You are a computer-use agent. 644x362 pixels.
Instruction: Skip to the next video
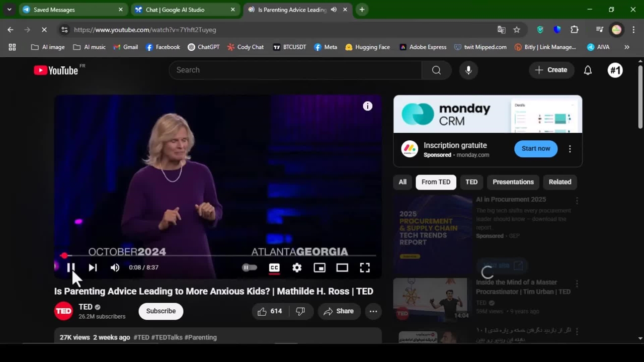coord(93,267)
